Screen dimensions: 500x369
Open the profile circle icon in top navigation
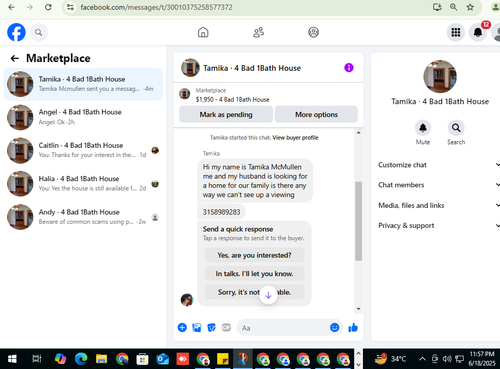tap(313, 32)
